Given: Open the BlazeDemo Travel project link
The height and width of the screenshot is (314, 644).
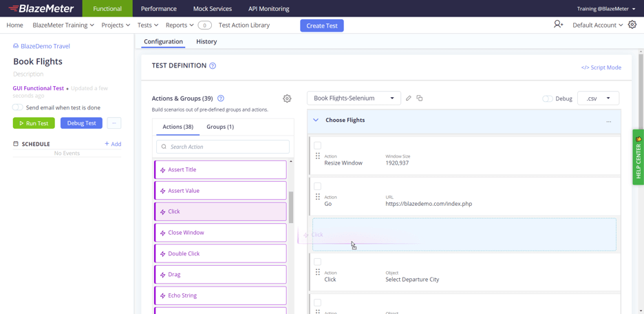Looking at the screenshot, I should pos(45,46).
